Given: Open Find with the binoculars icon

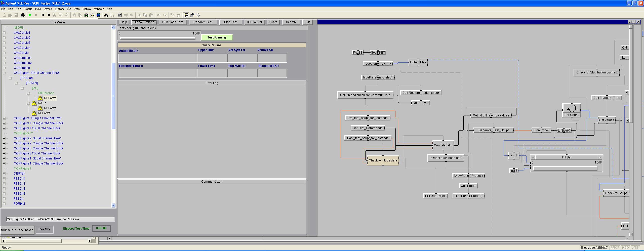Looking at the screenshot, I should 106,15.
